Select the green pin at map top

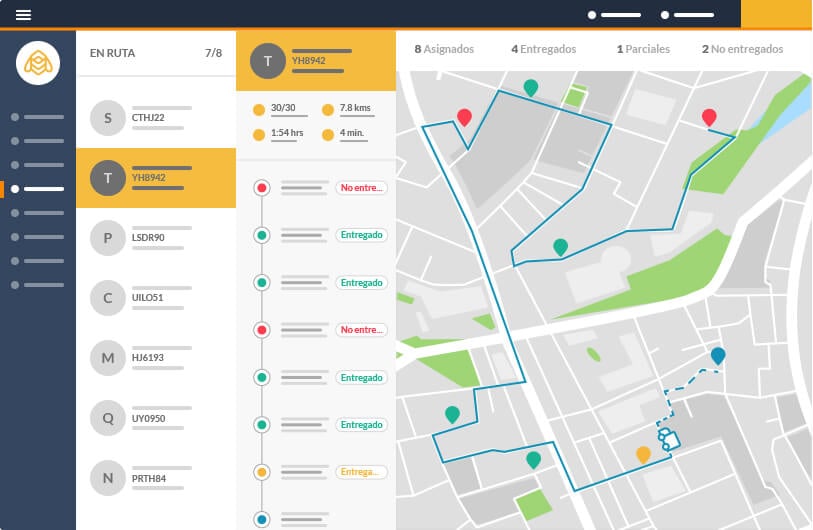530,88
